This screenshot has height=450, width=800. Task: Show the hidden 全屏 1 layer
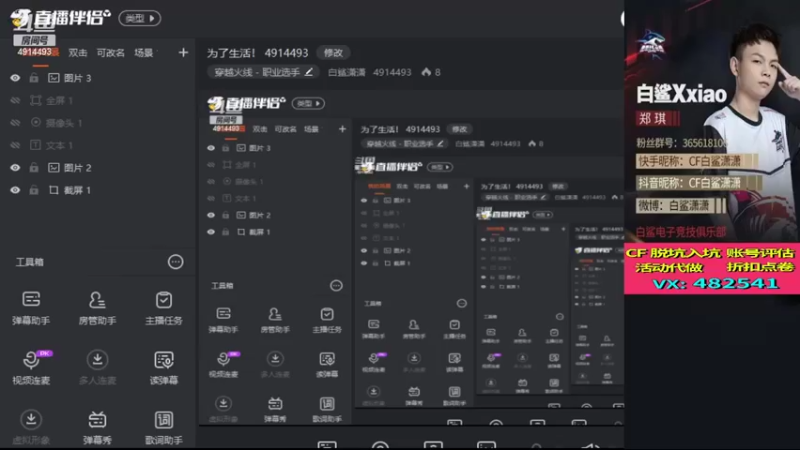click(15, 101)
